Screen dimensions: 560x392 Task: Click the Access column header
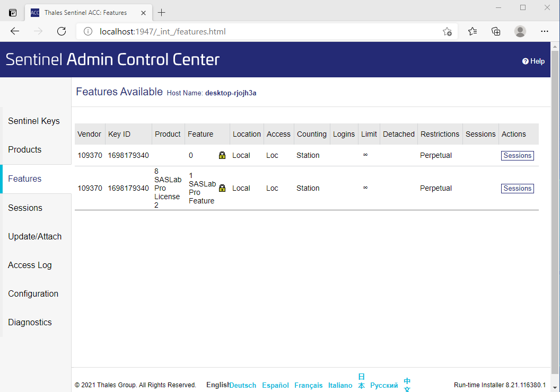[278, 134]
